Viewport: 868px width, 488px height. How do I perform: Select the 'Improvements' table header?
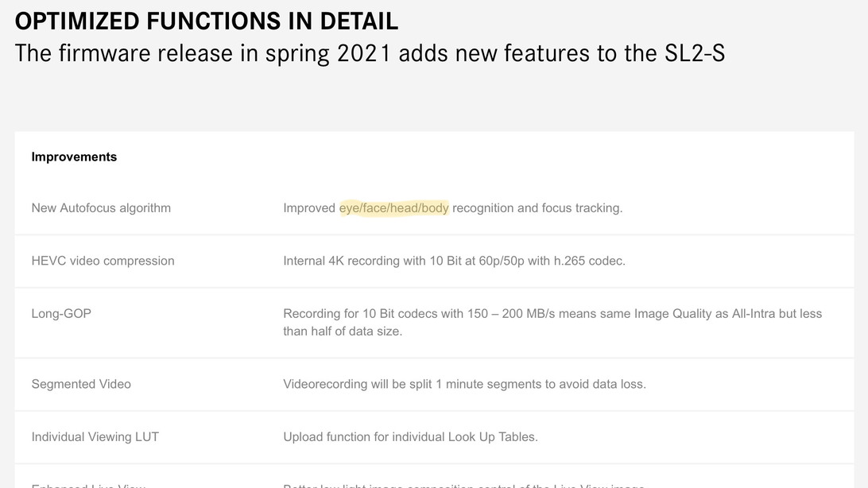pos(74,157)
